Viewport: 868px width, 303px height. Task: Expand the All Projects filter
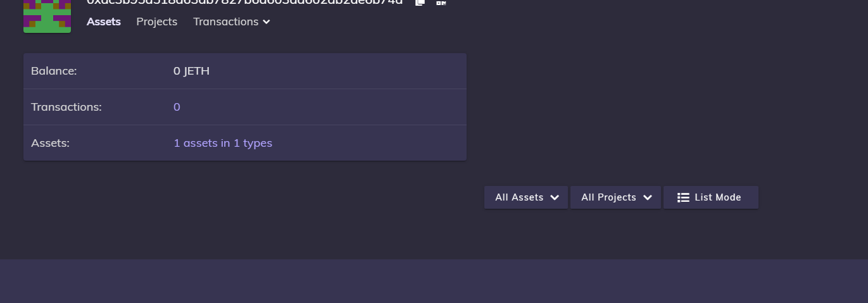coord(615,197)
